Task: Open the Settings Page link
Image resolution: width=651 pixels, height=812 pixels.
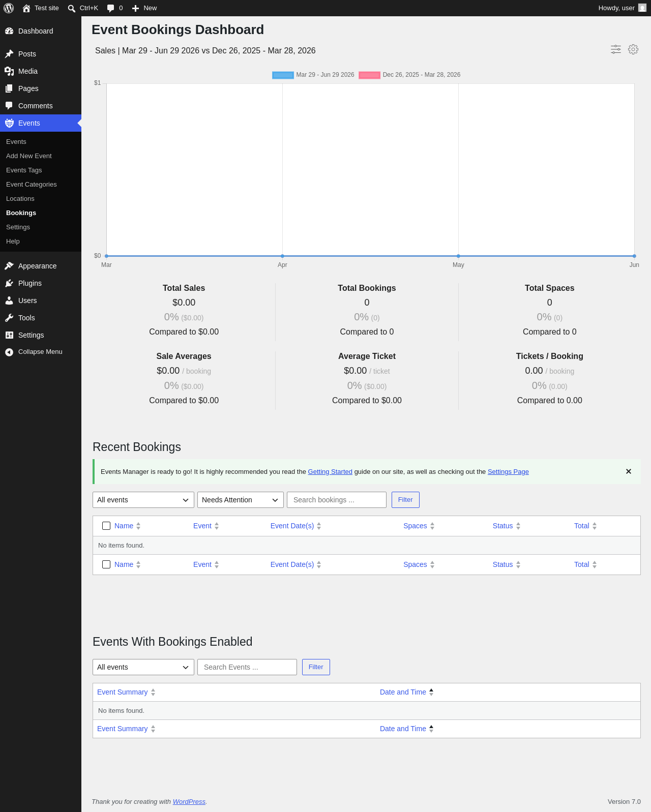Action: pyautogui.click(x=508, y=472)
